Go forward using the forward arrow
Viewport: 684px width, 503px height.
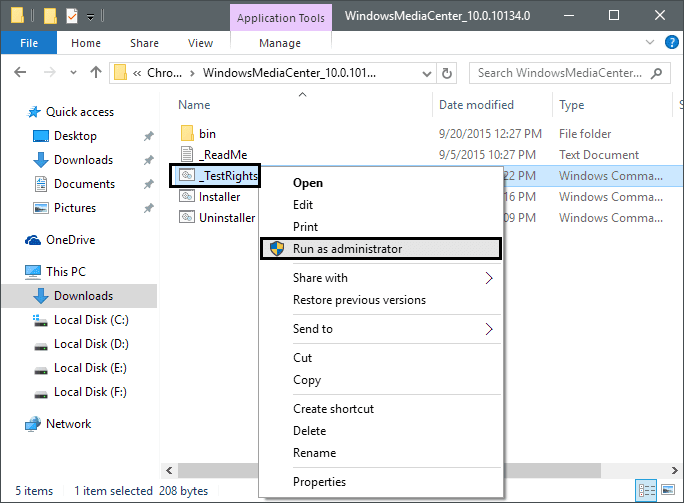coord(50,72)
